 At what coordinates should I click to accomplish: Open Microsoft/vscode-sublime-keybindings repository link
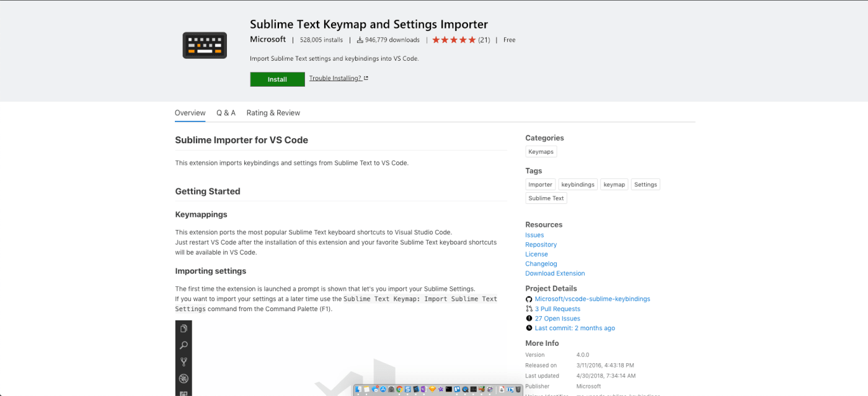592,299
